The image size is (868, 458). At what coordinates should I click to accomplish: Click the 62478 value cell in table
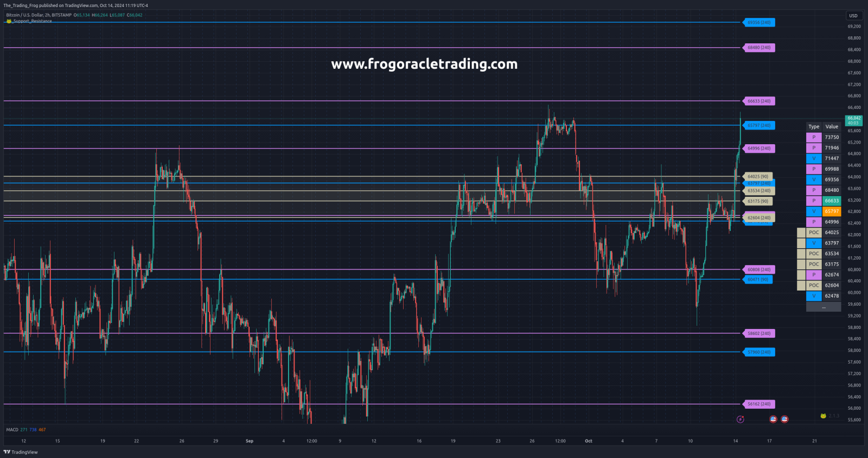(832, 296)
